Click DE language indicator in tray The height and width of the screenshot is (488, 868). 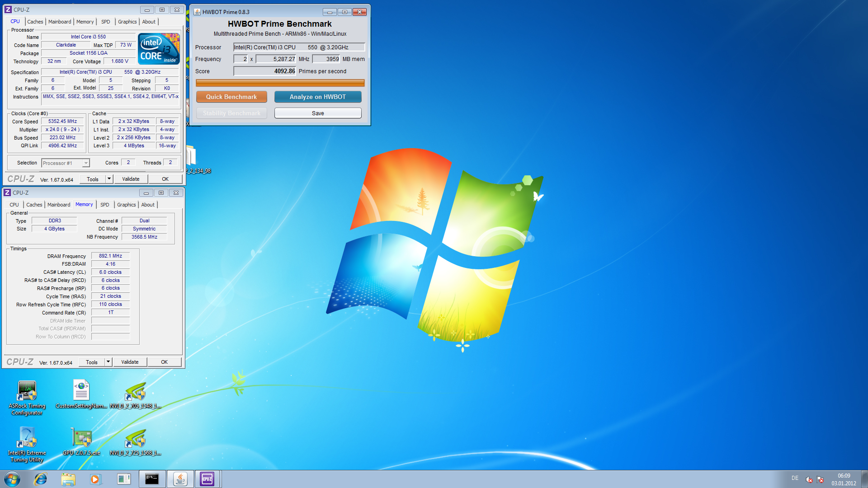pos(795,478)
